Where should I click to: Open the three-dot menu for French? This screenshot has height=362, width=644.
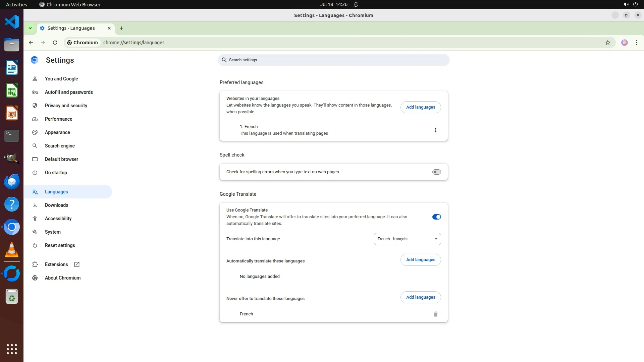[435, 130]
